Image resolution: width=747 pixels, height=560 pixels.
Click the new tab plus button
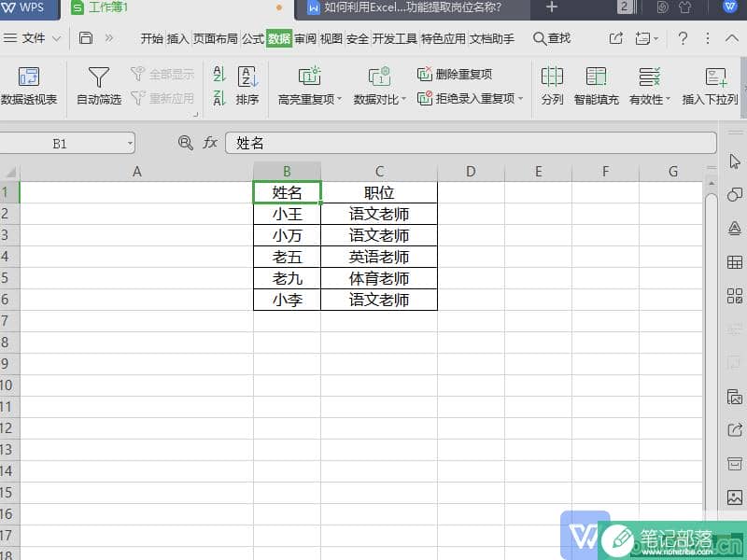(552, 7)
